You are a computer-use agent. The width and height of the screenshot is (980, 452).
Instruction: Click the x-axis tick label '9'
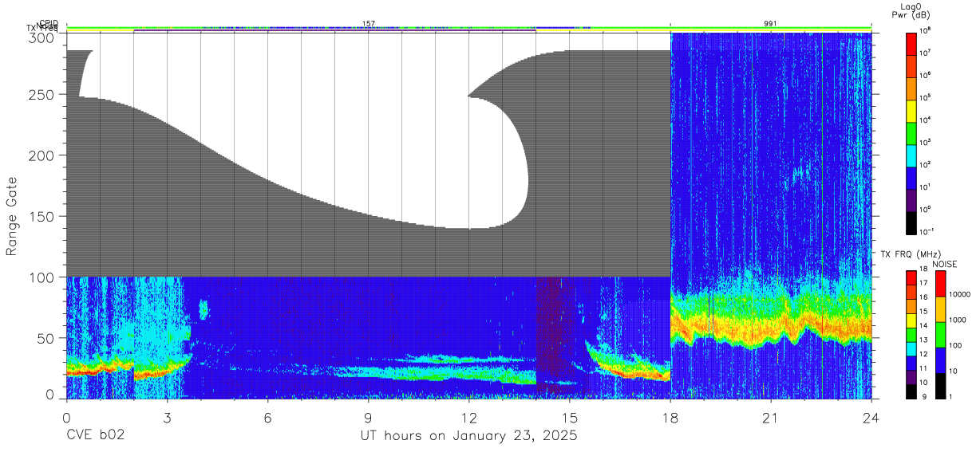[369, 418]
